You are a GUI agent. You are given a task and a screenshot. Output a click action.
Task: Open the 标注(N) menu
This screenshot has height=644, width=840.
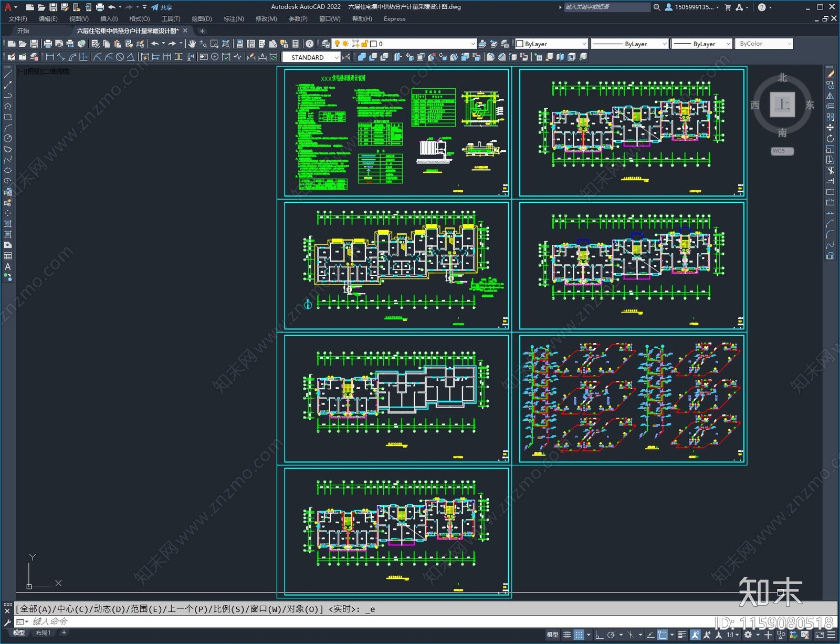234,19
